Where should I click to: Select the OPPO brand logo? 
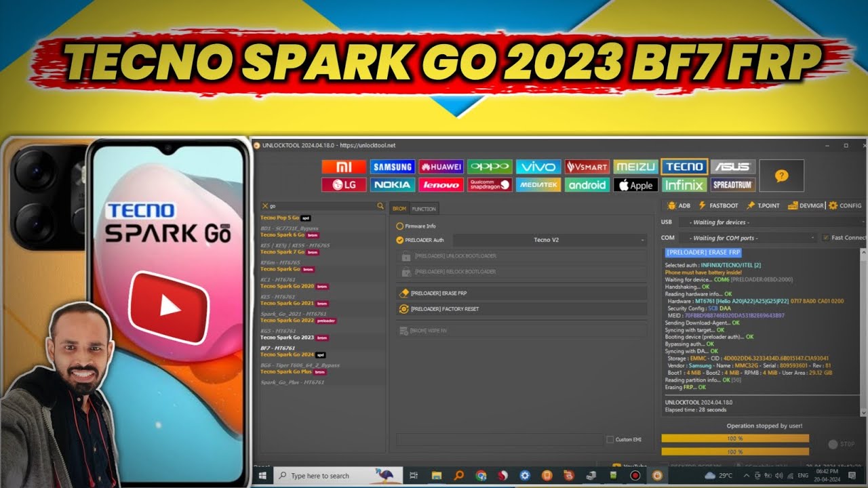(490, 167)
